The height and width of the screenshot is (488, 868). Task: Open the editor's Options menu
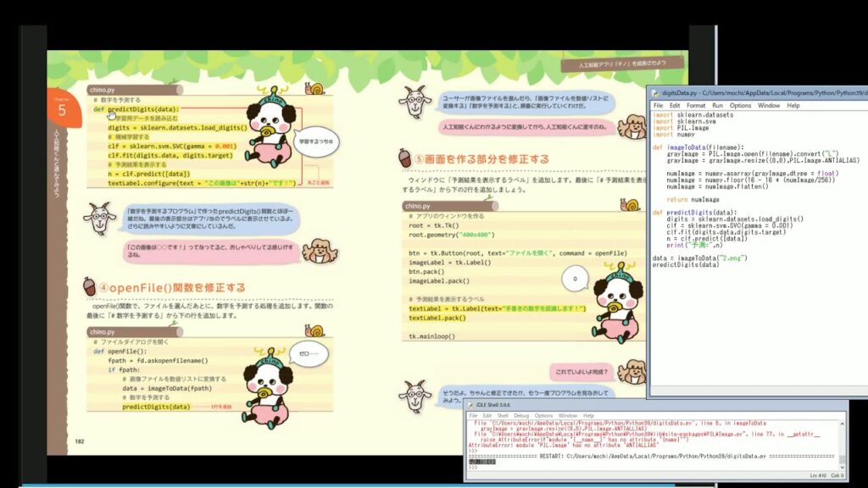740,106
